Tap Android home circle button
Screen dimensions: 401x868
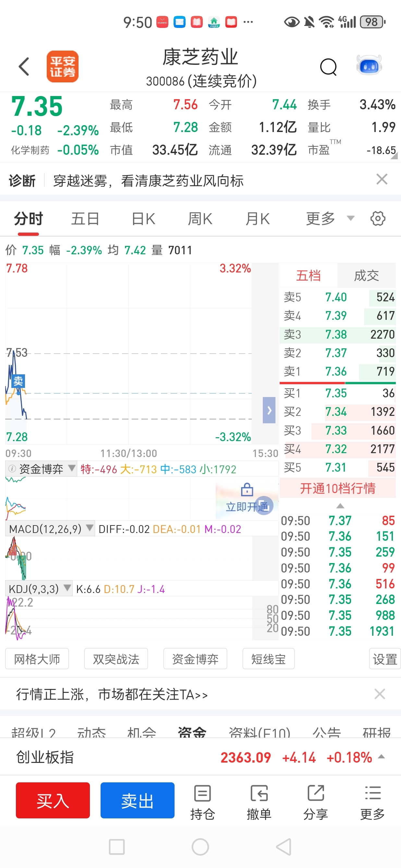click(200, 847)
